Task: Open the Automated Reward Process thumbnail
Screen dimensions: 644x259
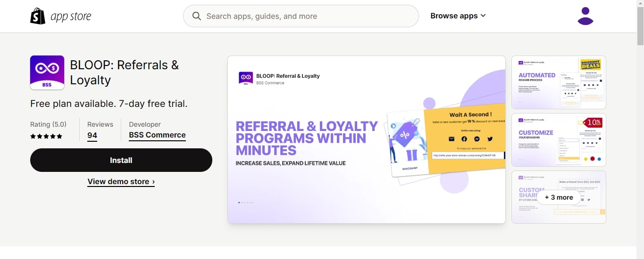Action: click(x=559, y=82)
